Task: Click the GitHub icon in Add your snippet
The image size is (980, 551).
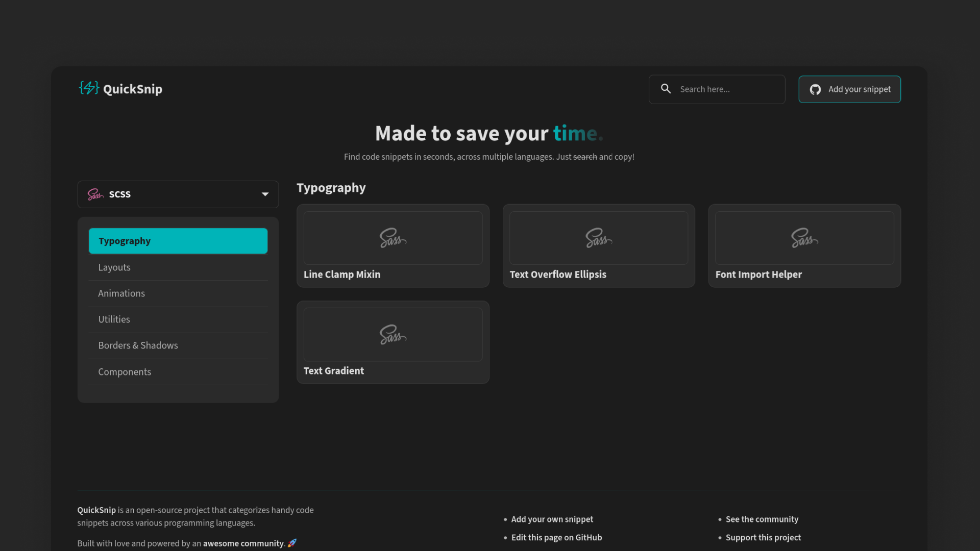Action: 815,89
